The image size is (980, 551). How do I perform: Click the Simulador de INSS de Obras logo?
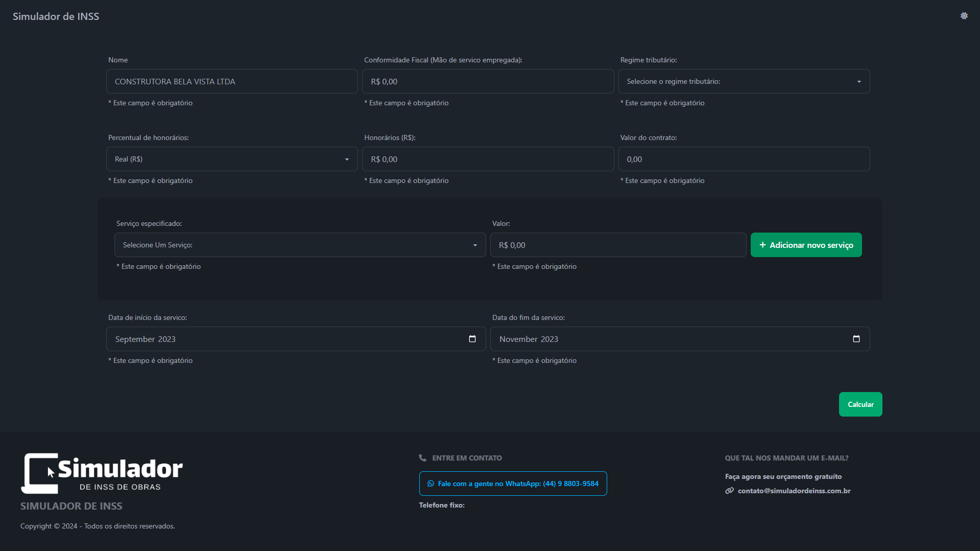pos(102,473)
